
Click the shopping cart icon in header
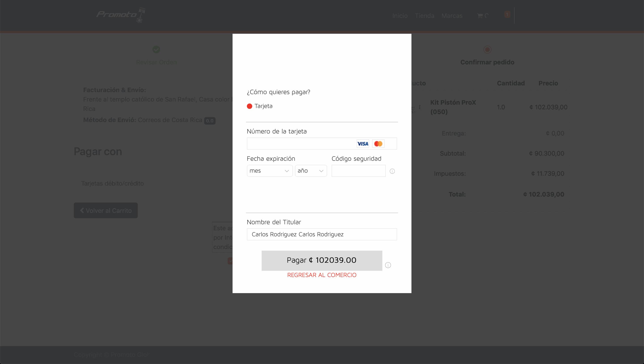pos(480,16)
